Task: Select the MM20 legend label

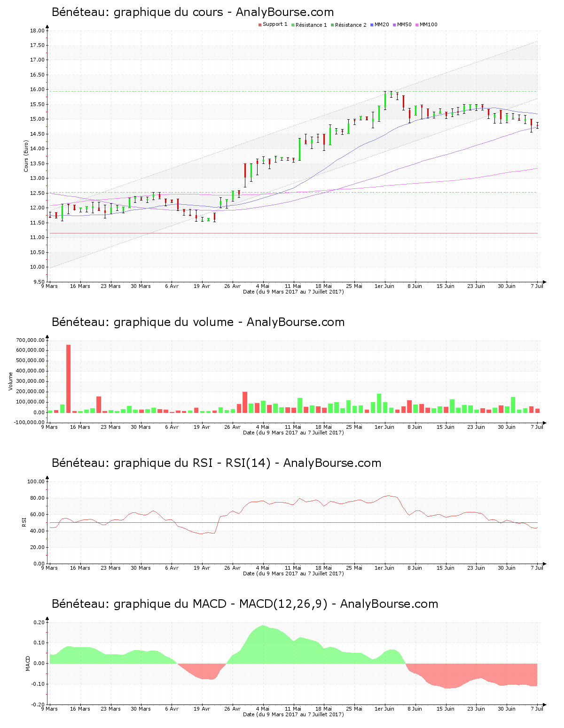Action: [x=382, y=24]
